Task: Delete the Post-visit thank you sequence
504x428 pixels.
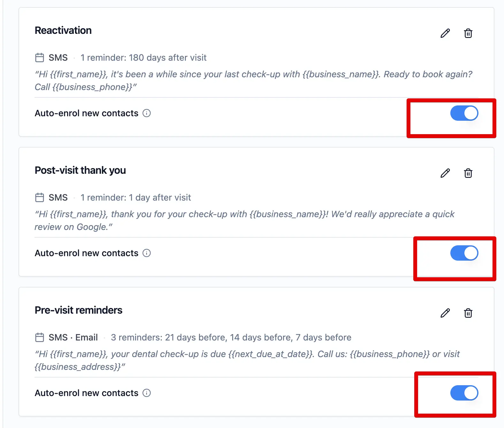Action: coord(468,173)
